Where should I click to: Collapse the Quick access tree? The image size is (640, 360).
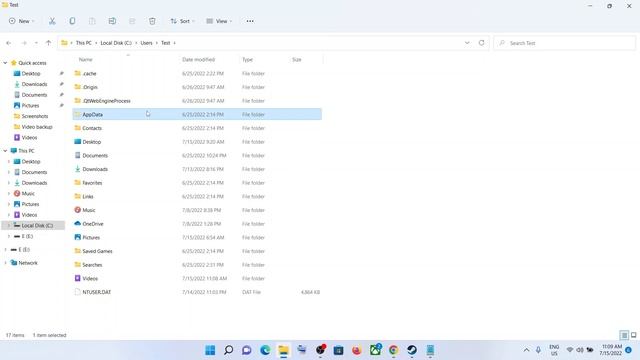coord(5,63)
